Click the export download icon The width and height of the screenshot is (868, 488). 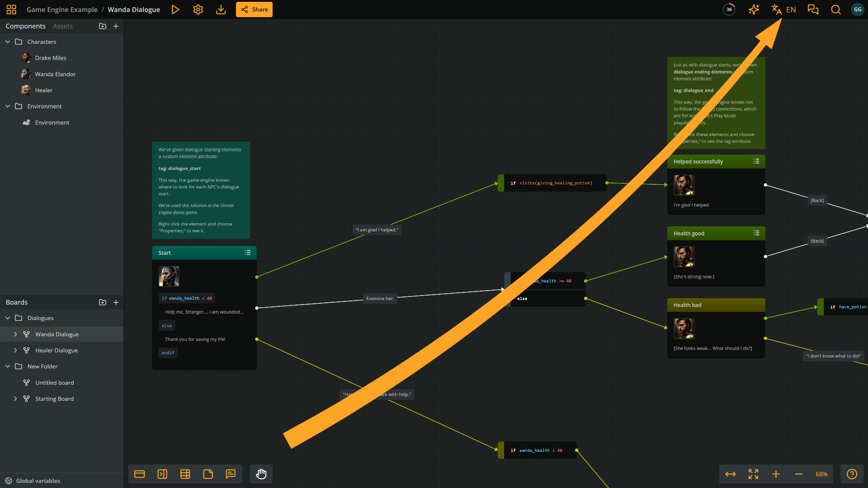tap(221, 9)
